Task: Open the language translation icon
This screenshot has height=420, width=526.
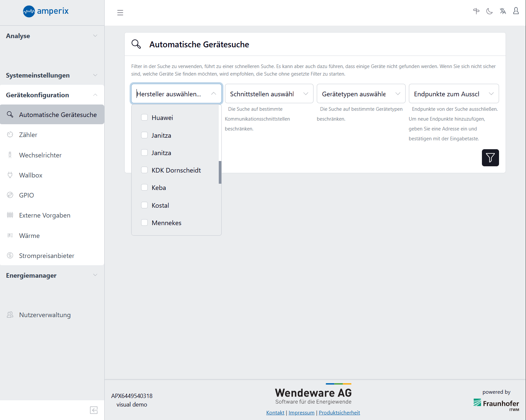Action: [x=503, y=12]
